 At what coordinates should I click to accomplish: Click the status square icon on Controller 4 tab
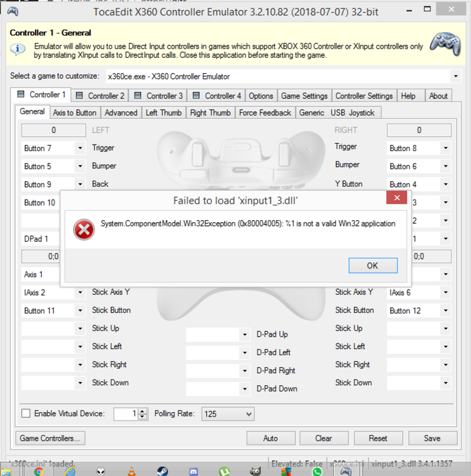point(196,95)
